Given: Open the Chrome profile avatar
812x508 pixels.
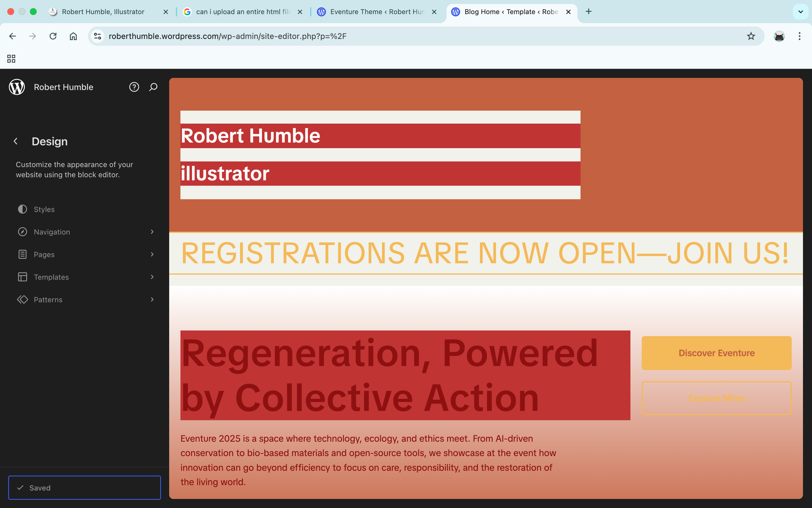Looking at the screenshot, I should point(779,36).
